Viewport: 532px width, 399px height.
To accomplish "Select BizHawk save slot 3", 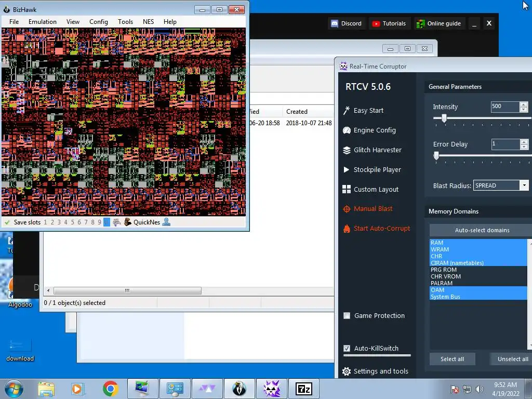I will [x=59, y=222].
